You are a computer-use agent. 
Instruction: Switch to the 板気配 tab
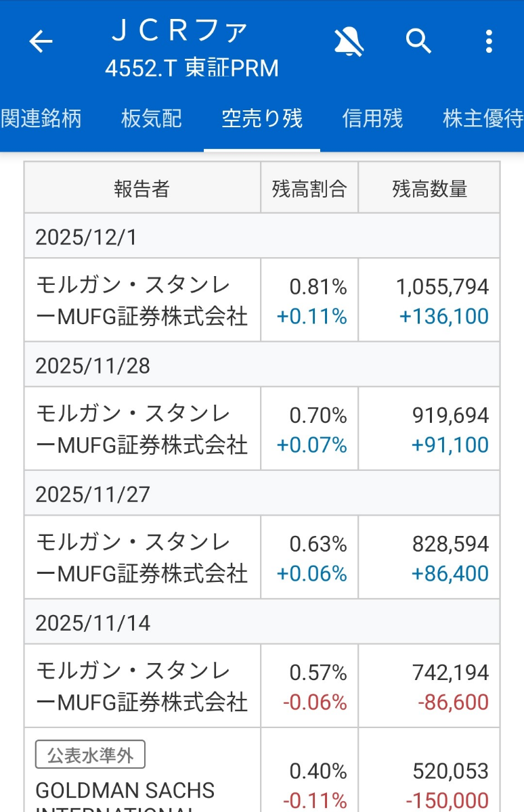pos(152,119)
